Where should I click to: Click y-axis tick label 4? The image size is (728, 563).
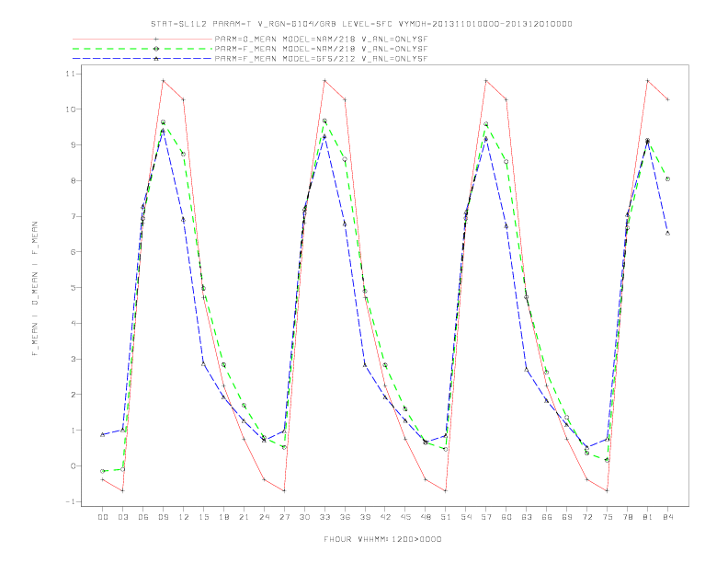click(x=74, y=323)
